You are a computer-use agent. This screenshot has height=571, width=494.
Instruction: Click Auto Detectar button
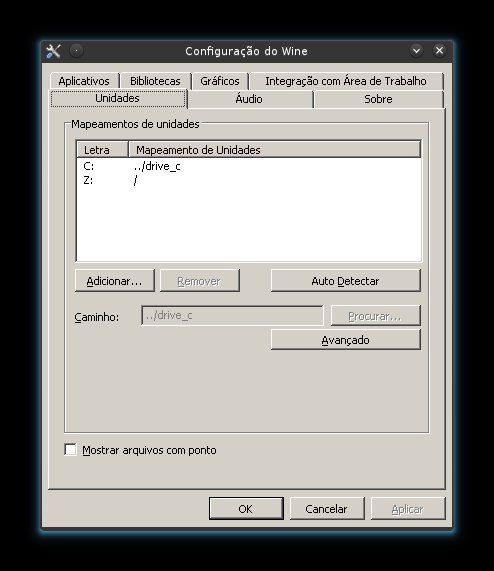tap(345, 281)
